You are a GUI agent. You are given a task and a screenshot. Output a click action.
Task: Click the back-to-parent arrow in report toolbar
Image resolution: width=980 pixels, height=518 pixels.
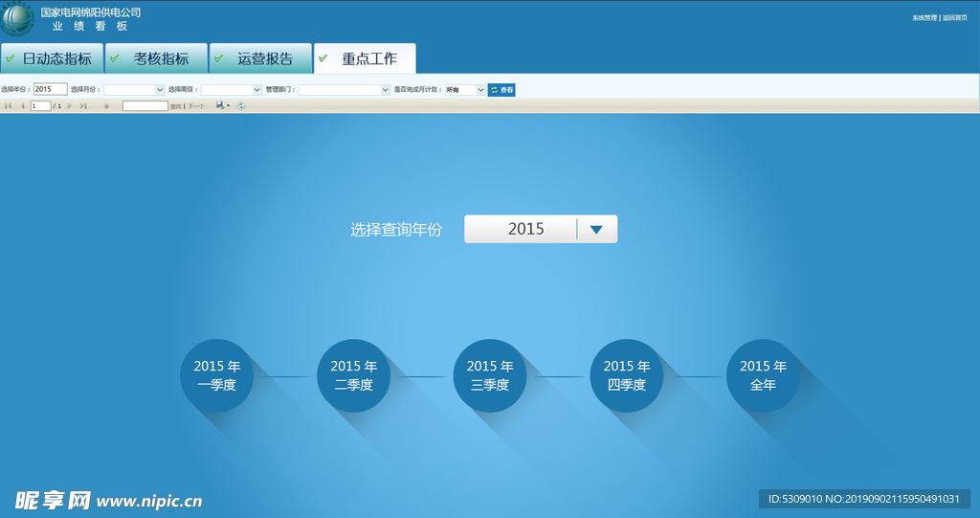pyautogui.click(x=106, y=106)
